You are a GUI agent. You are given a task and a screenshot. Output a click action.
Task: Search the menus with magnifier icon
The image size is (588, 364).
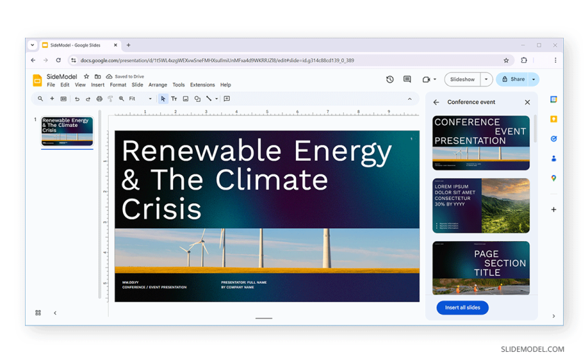(40, 99)
